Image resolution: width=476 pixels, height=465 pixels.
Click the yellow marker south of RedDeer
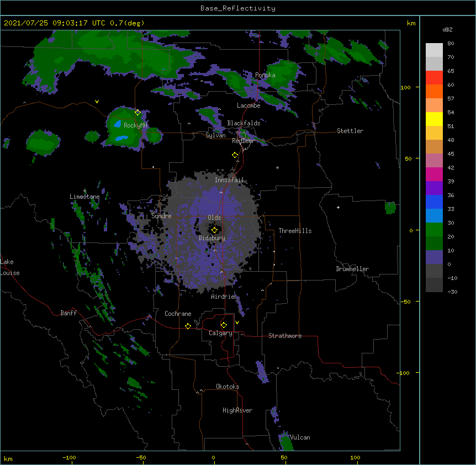pos(235,155)
